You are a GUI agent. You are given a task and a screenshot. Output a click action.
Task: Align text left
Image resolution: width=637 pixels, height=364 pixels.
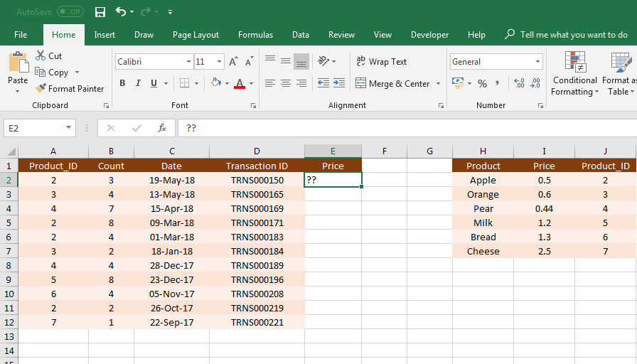pyautogui.click(x=270, y=83)
